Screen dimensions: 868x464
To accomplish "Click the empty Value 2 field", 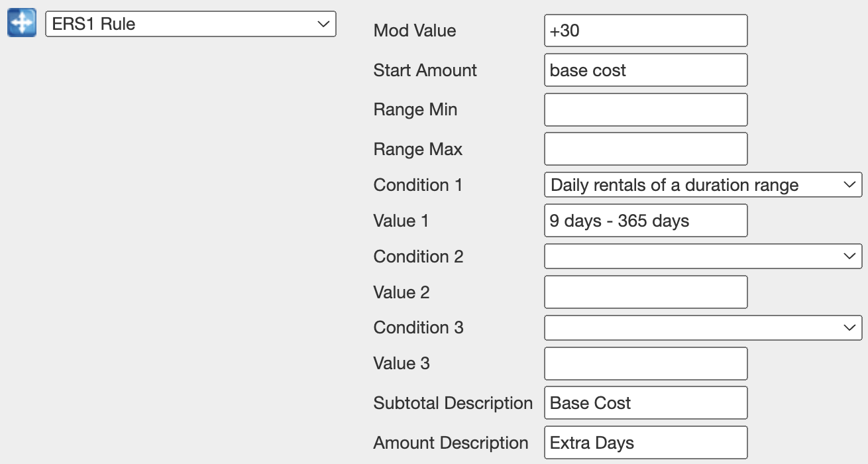I will (645, 292).
